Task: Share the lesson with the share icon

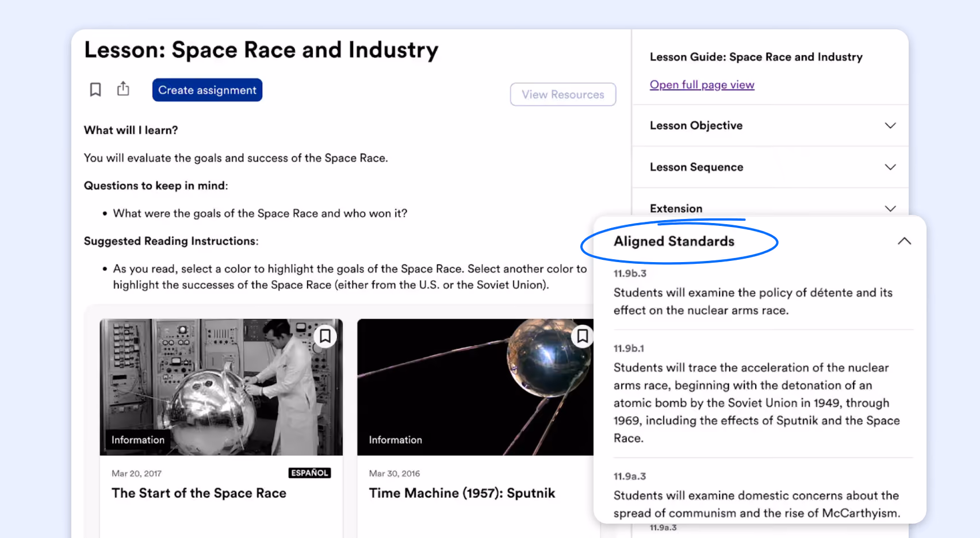Action: click(x=123, y=89)
